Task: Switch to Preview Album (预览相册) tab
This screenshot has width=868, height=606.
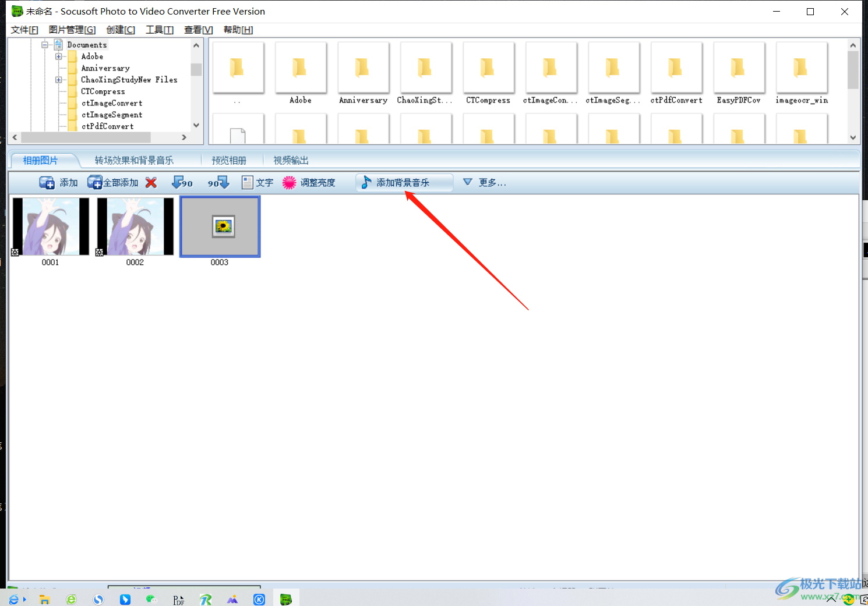Action: coord(229,161)
